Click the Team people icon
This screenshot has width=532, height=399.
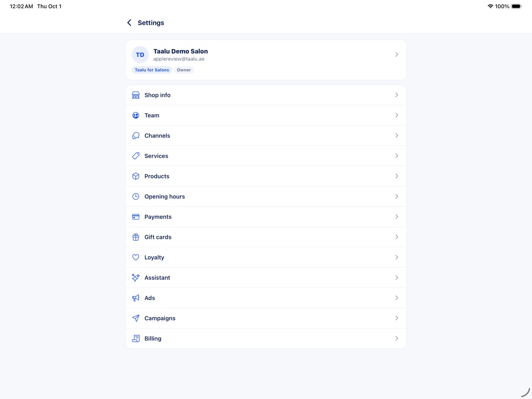coord(136,115)
